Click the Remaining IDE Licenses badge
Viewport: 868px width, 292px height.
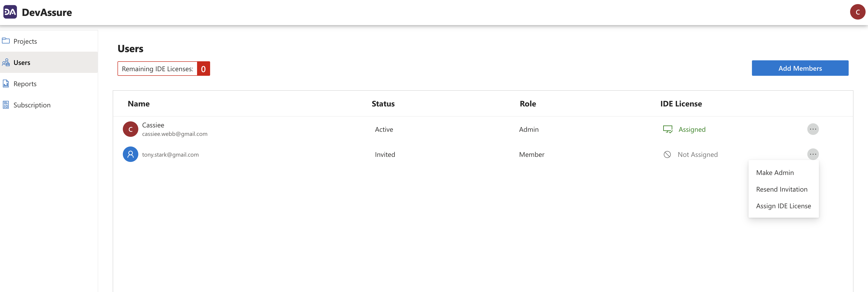point(163,69)
